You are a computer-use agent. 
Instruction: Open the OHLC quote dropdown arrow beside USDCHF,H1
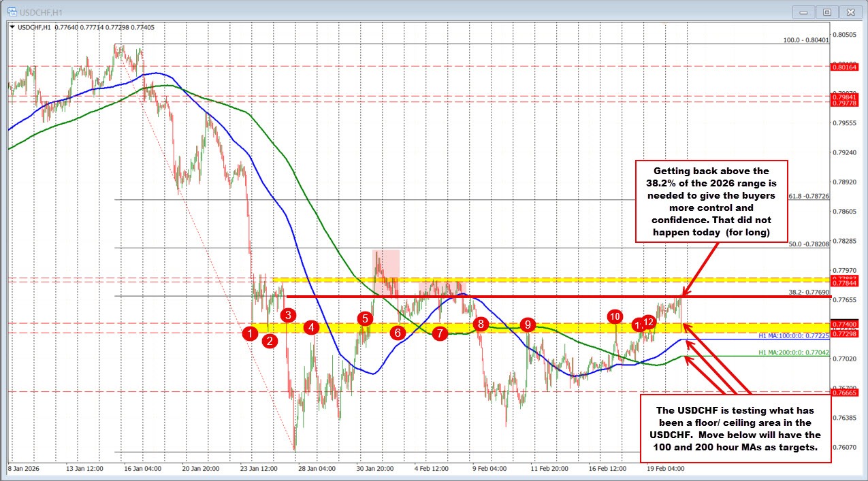point(12,26)
